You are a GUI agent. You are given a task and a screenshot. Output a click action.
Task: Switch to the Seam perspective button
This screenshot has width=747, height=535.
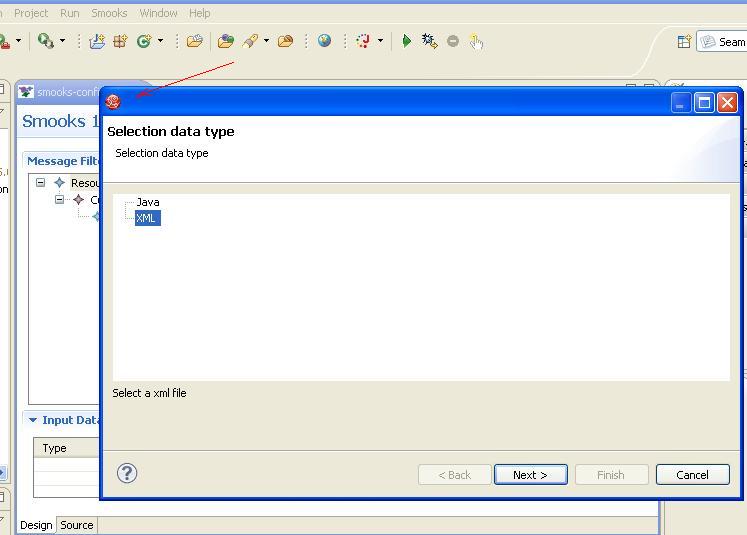722,42
